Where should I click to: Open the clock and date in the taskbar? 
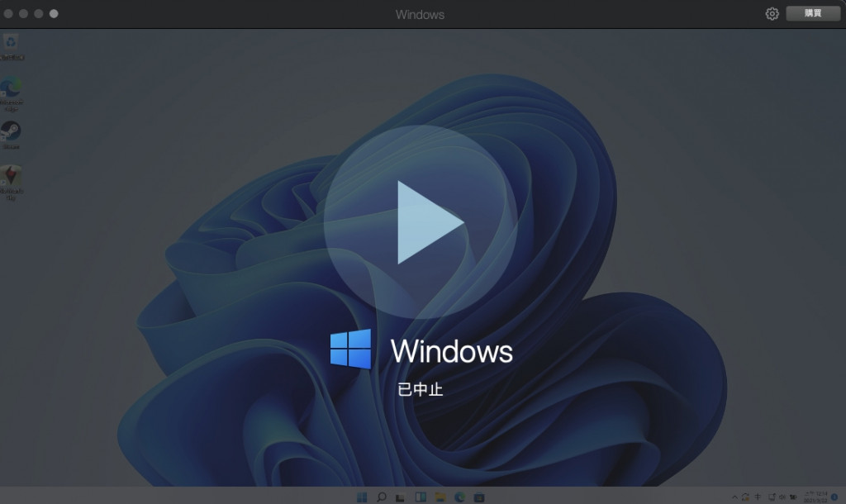pos(815,497)
